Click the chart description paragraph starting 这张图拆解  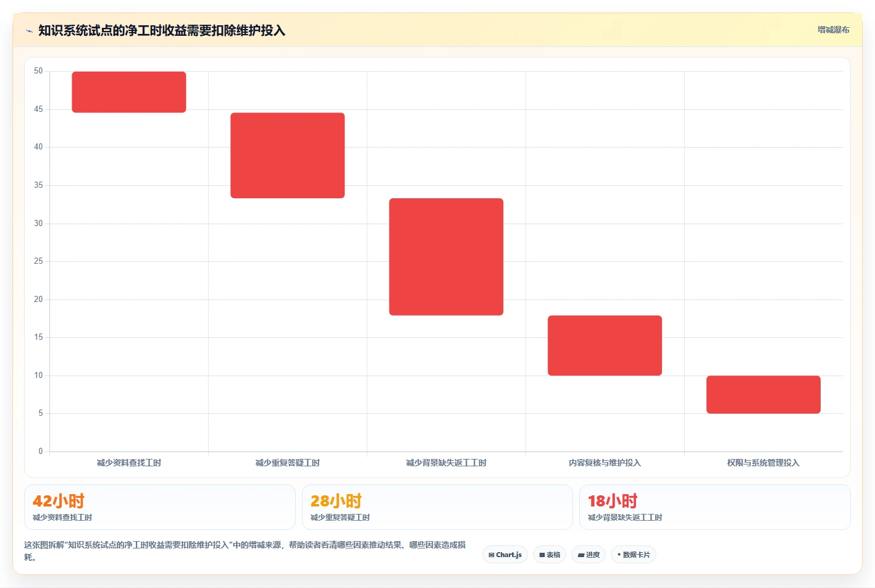click(245, 551)
